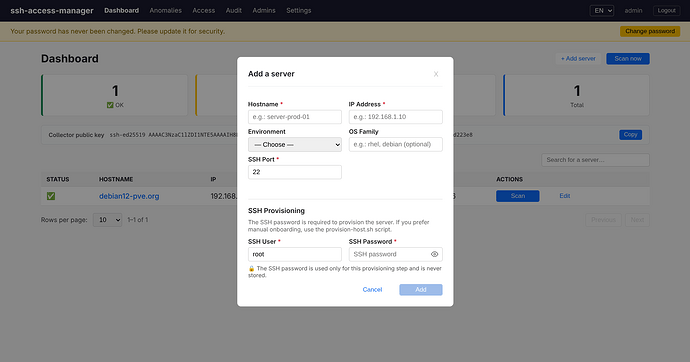Click into the SSH Port field
The height and width of the screenshot is (362, 690).
295,172
